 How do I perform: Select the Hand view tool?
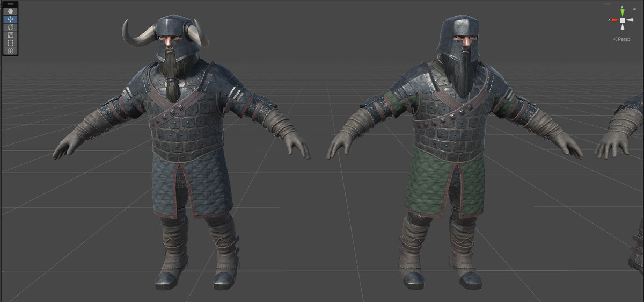(10, 11)
